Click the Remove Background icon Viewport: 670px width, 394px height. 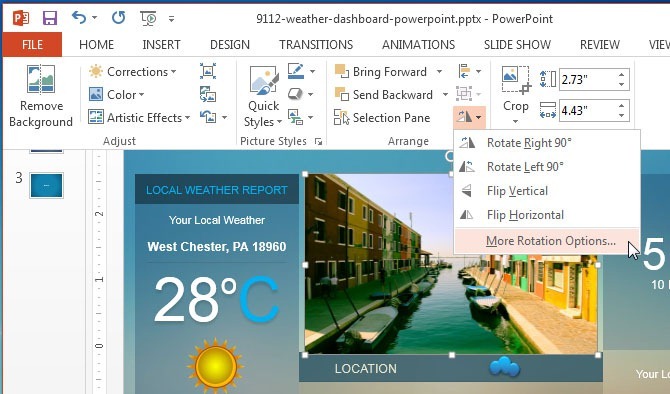coord(41,79)
